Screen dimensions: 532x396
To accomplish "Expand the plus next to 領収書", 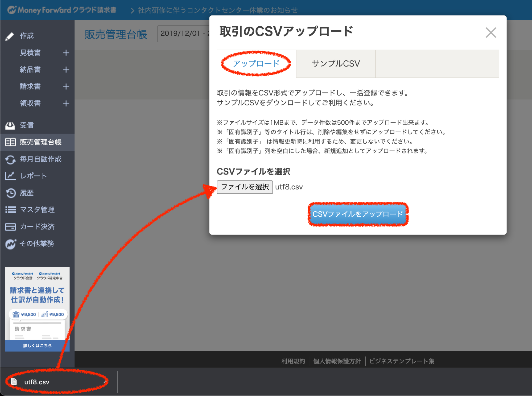I will [x=66, y=104].
